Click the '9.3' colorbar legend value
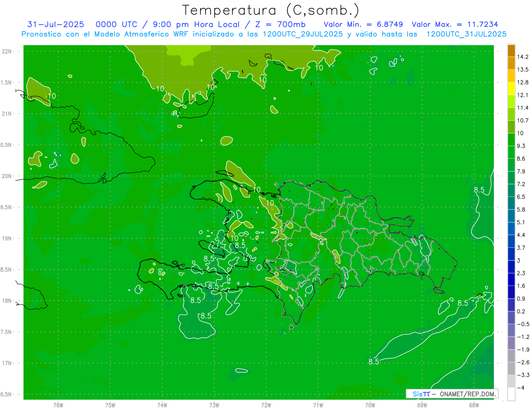This screenshot has width=532, height=411. tap(521, 146)
